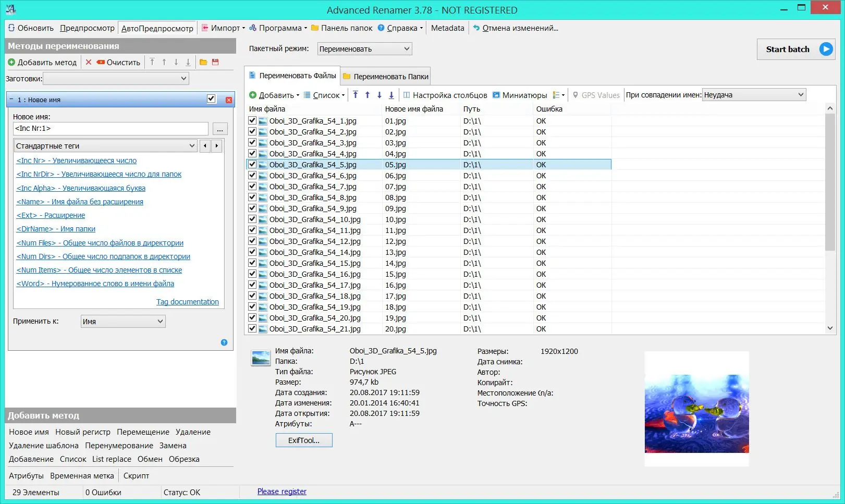
Task: Open Применить к dropdown
Action: point(123,322)
